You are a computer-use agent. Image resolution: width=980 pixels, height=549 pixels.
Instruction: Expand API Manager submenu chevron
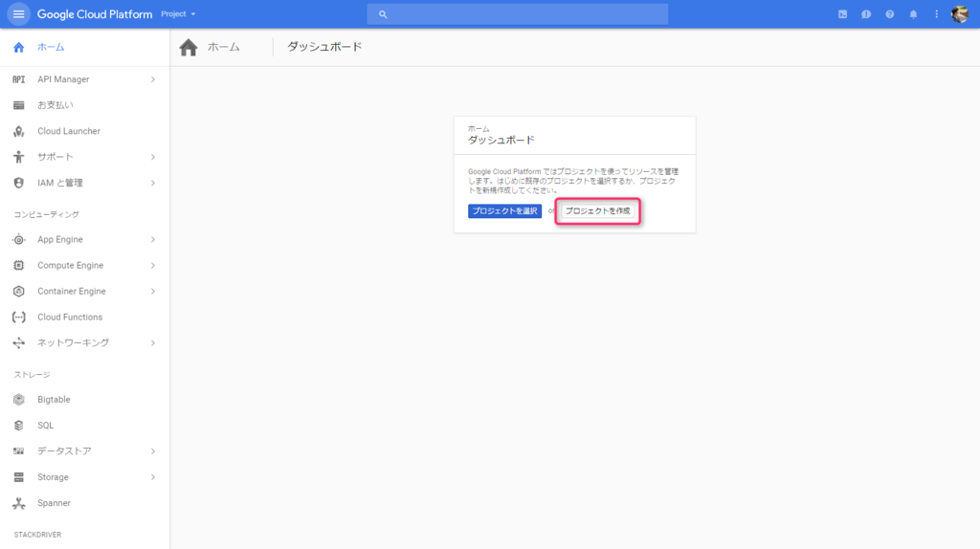(x=153, y=79)
